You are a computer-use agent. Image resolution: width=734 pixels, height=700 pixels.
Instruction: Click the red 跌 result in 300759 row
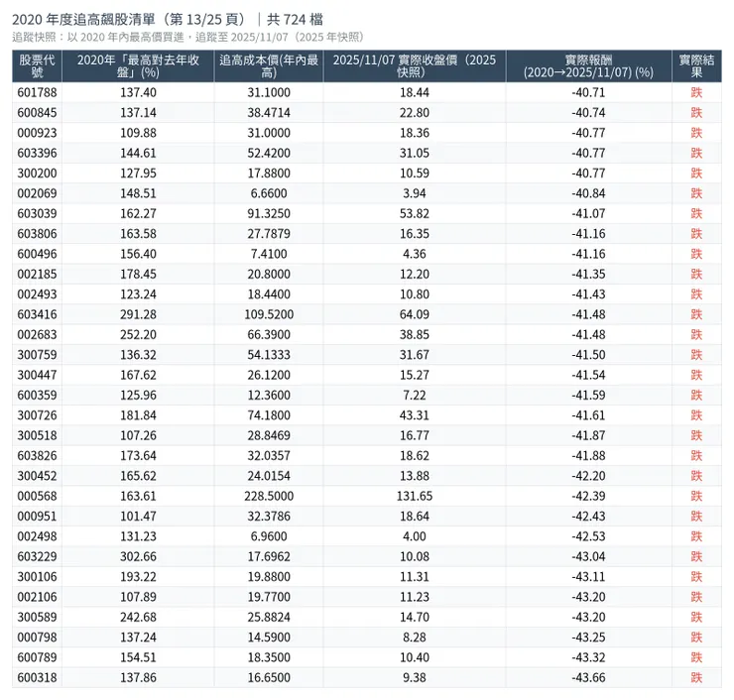pos(696,355)
